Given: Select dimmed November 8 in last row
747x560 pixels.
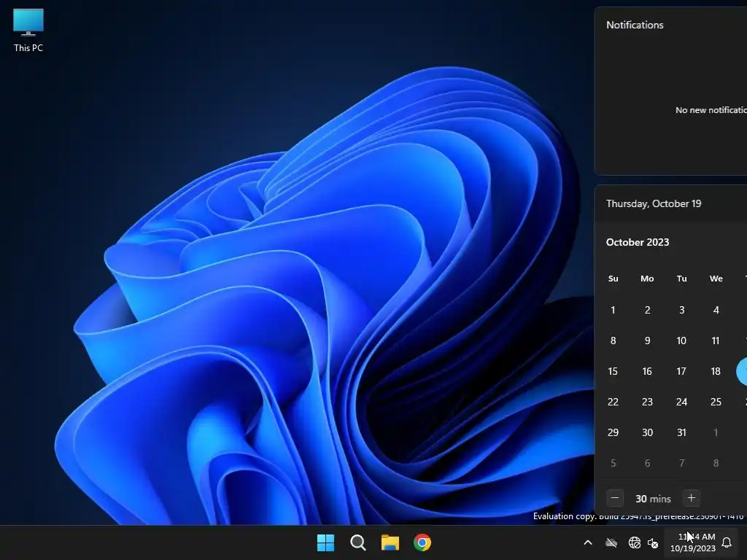Looking at the screenshot, I should 716,463.
